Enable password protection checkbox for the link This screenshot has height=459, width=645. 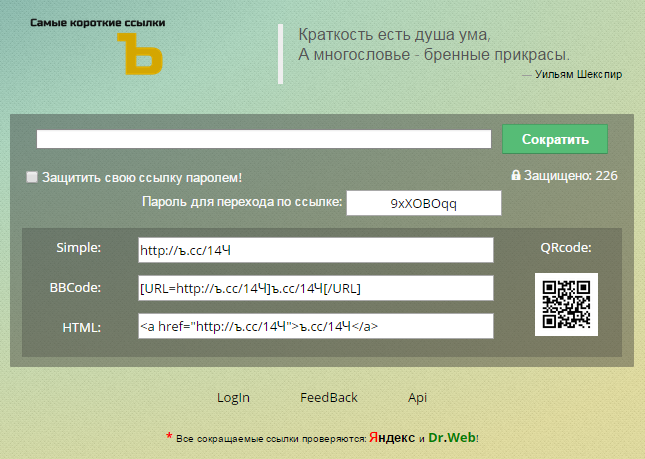[32, 177]
